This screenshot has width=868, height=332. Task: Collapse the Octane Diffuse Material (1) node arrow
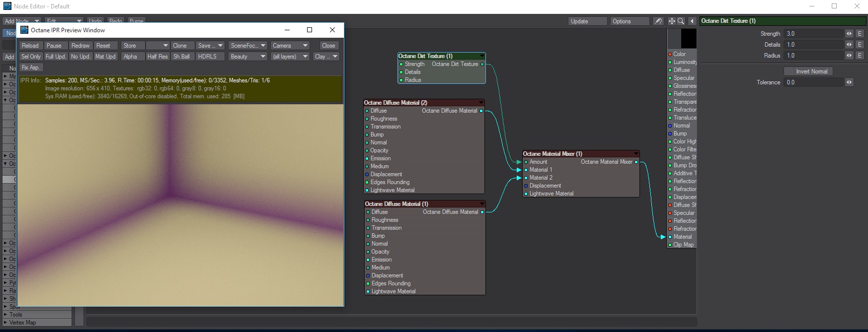tap(482, 204)
